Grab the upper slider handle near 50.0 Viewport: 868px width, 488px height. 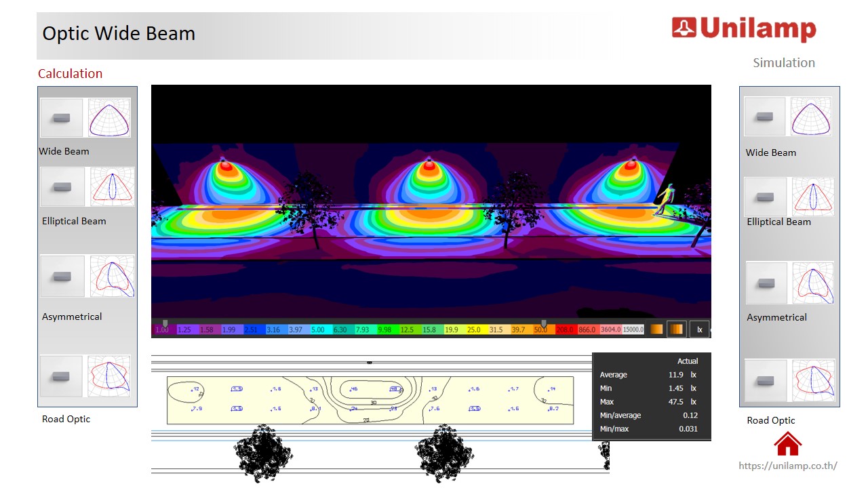543,324
